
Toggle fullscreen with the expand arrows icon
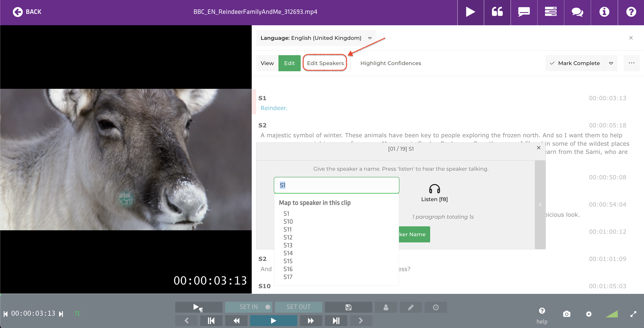(633, 314)
